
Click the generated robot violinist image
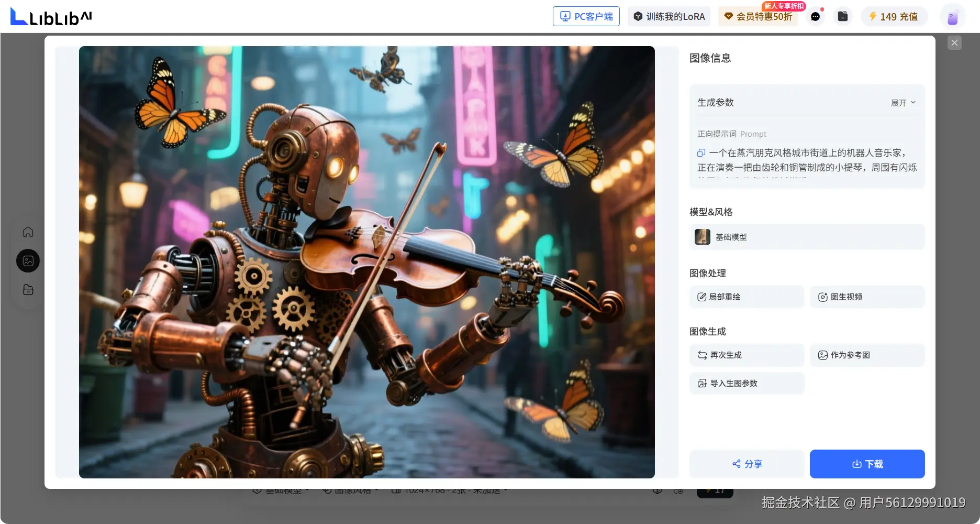tap(366, 262)
